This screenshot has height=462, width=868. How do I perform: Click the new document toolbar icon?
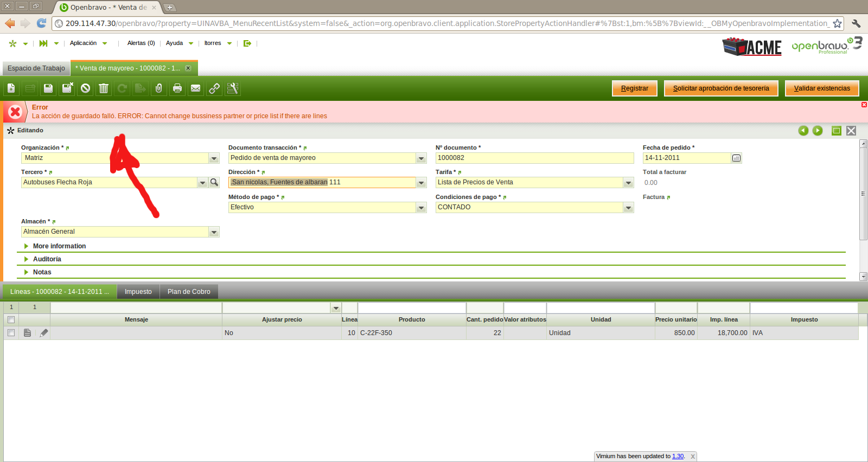pyautogui.click(x=11, y=88)
